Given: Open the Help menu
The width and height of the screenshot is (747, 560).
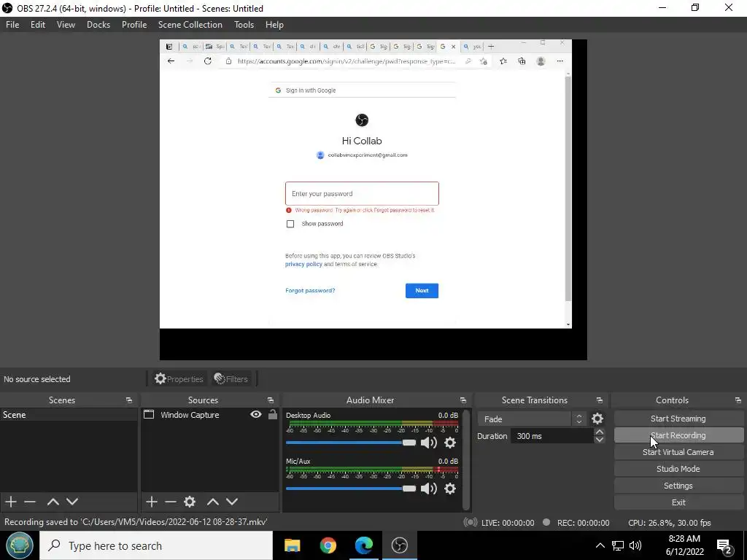Looking at the screenshot, I should 274,25.
